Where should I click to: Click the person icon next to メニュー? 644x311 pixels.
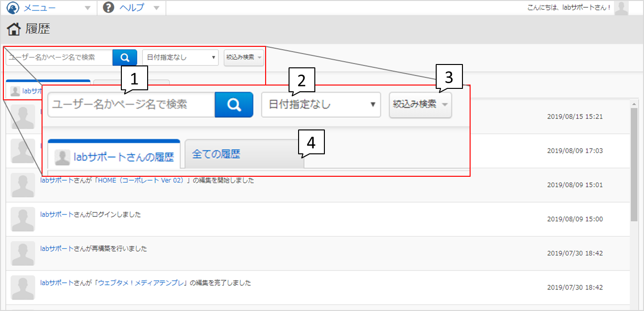pyautogui.click(x=13, y=8)
